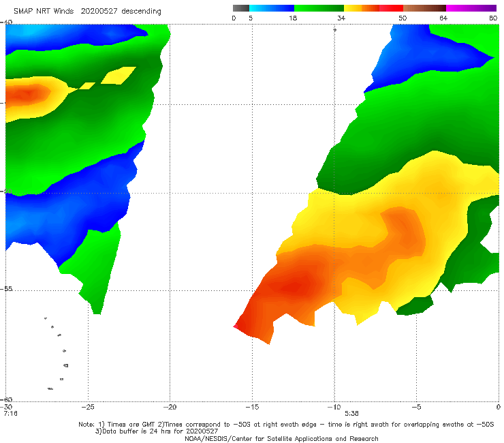The width and height of the screenshot is (504, 443).
Task: Select the brown 50–64 color bar segment
Action: pyautogui.click(x=424, y=8)
